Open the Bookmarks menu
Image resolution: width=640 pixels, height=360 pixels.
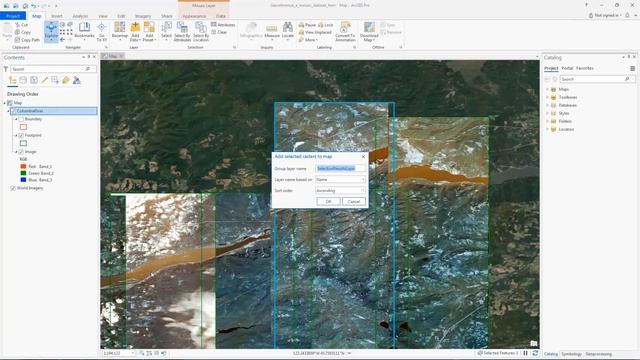pos(84,31)
